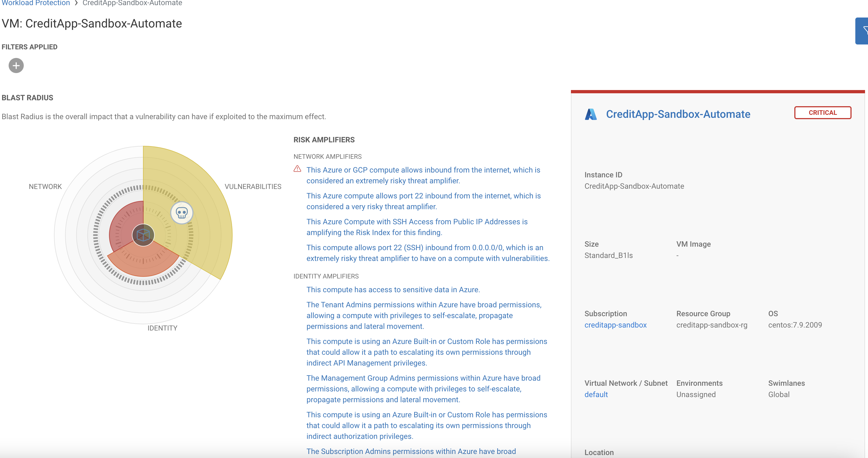Click the VULNERABILITIES chart label
The width and height of the screenshot is (868, 458).
253,187
